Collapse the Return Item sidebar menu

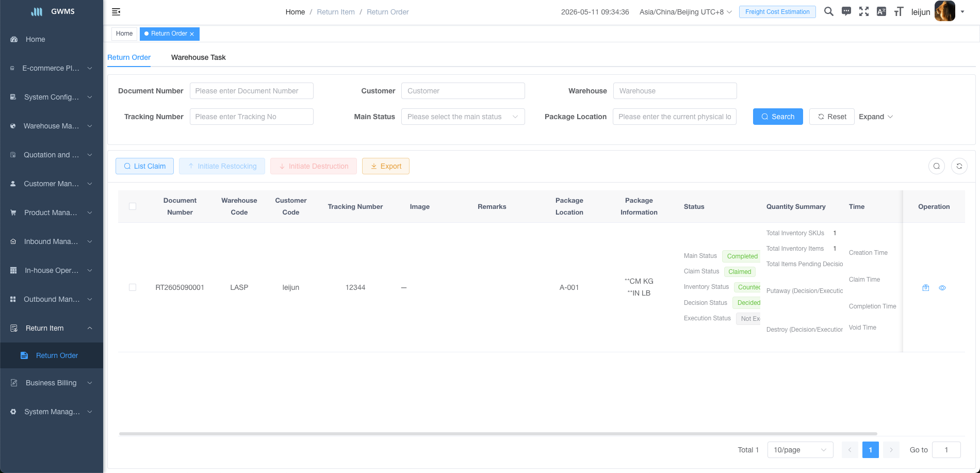tap(52, 328)
